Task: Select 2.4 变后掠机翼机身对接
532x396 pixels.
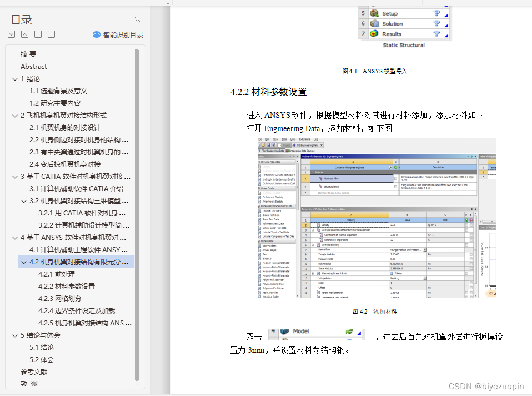Action: coord(65,164)
